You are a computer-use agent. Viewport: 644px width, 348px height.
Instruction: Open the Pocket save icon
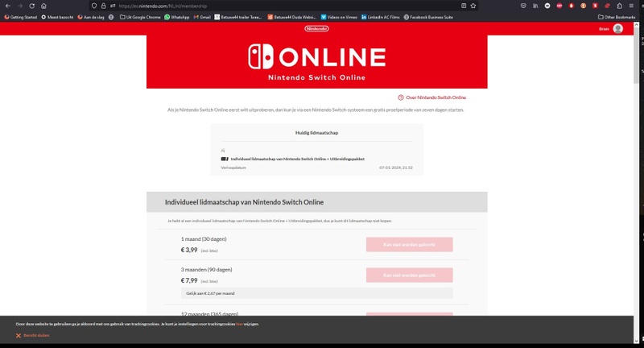pyautogui.click(x=523, y=6)
